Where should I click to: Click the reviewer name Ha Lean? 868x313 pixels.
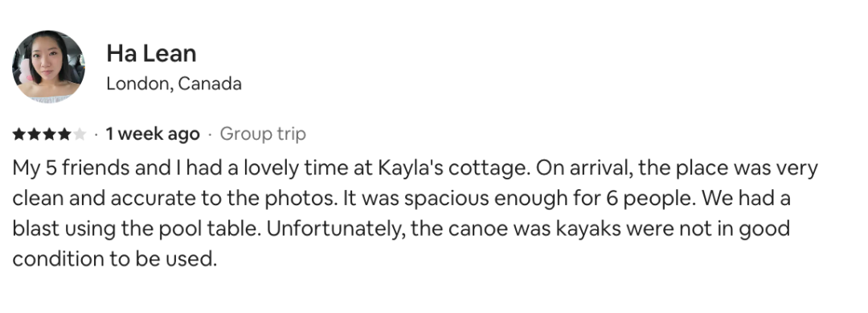click(x=151, y=54)
